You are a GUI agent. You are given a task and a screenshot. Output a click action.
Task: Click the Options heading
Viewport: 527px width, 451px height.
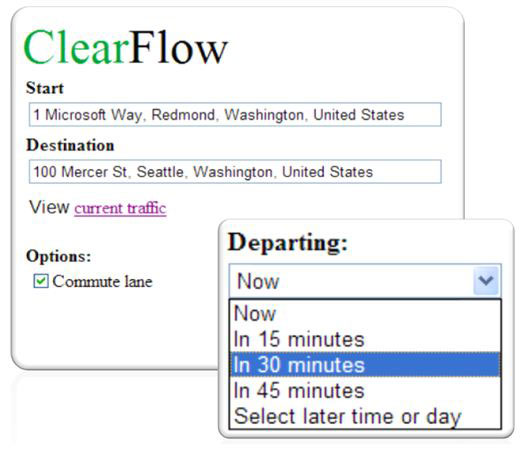point(59,256)
